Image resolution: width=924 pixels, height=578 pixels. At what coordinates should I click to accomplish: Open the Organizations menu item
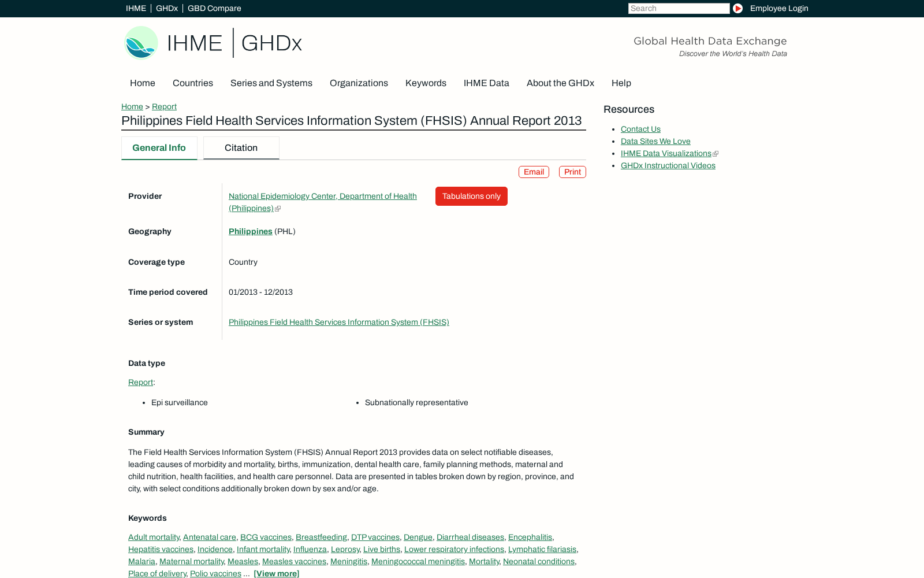point(359,83)
